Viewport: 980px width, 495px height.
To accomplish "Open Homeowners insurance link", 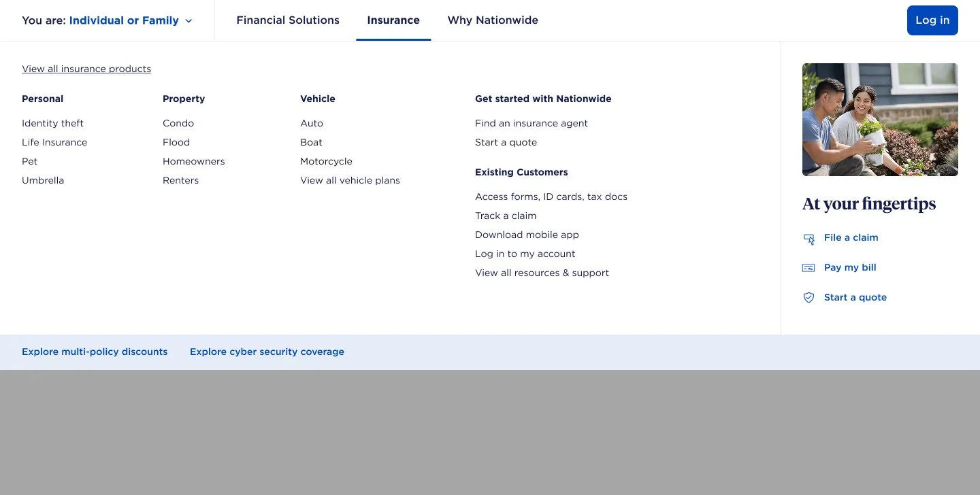I will (194, 161).
